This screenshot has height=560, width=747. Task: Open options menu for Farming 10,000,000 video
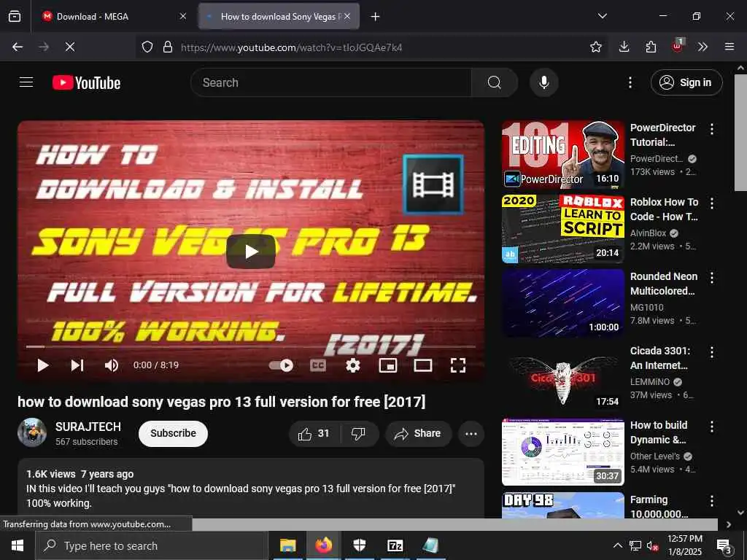(712, 500)
